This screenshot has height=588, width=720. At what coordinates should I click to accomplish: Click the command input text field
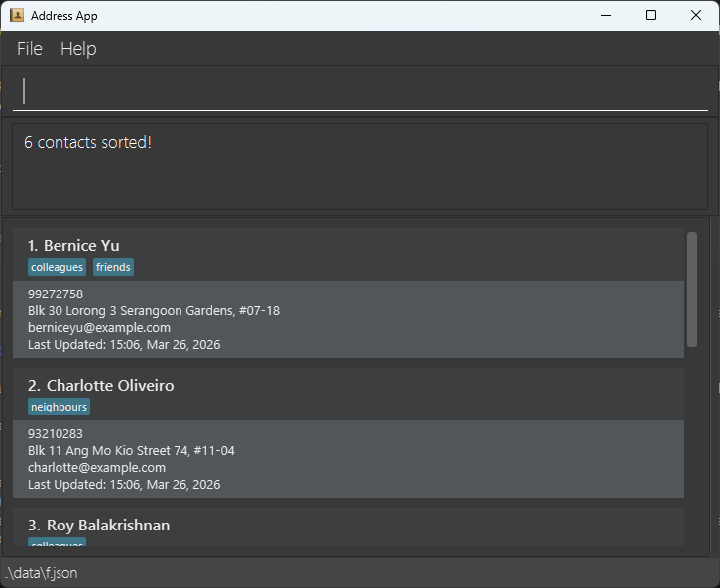tap(360, 91)
